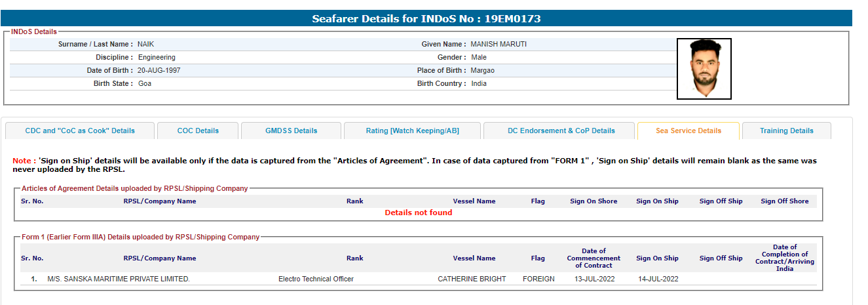Click the CATHERINE BRIGHT vessel name
Screen dimensions: 868x305
tap(472, 279)
